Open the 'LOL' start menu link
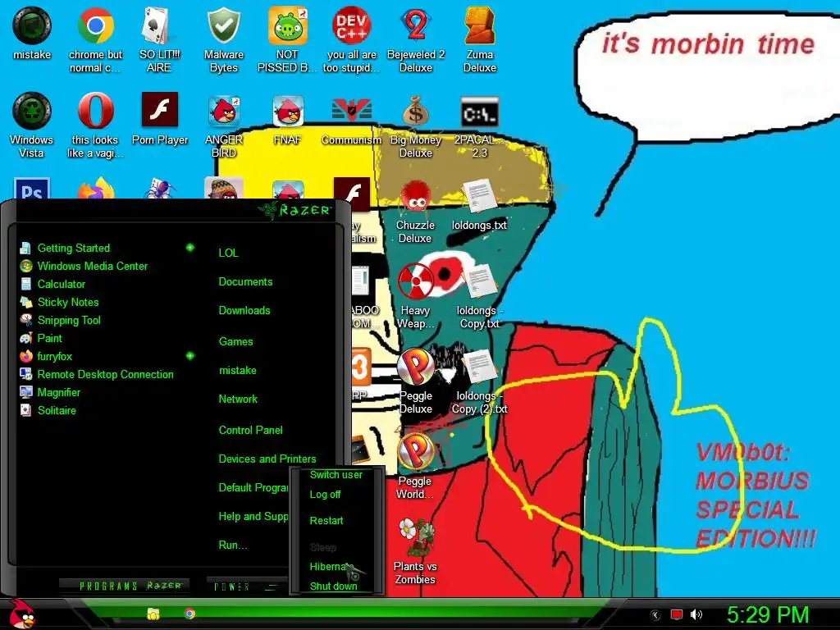Image resolution: width=840 pixels, height=630 pixels. pos(228,253)
